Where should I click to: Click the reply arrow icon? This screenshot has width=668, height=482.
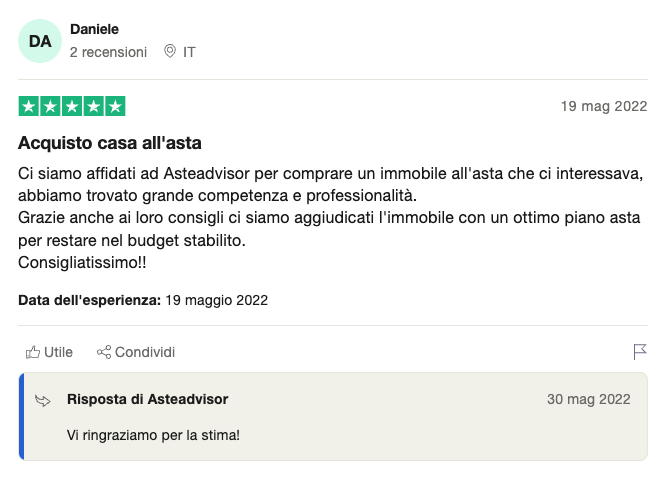tap(43, 401)
